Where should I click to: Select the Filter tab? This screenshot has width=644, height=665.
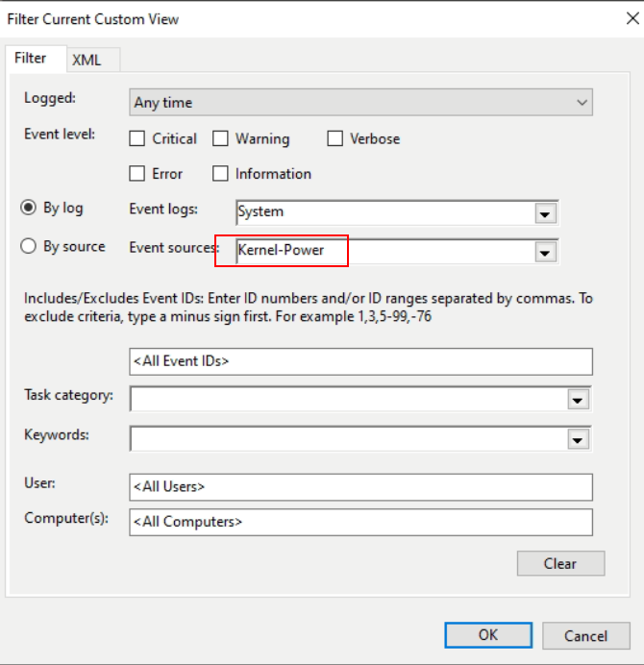coord(30,58)
